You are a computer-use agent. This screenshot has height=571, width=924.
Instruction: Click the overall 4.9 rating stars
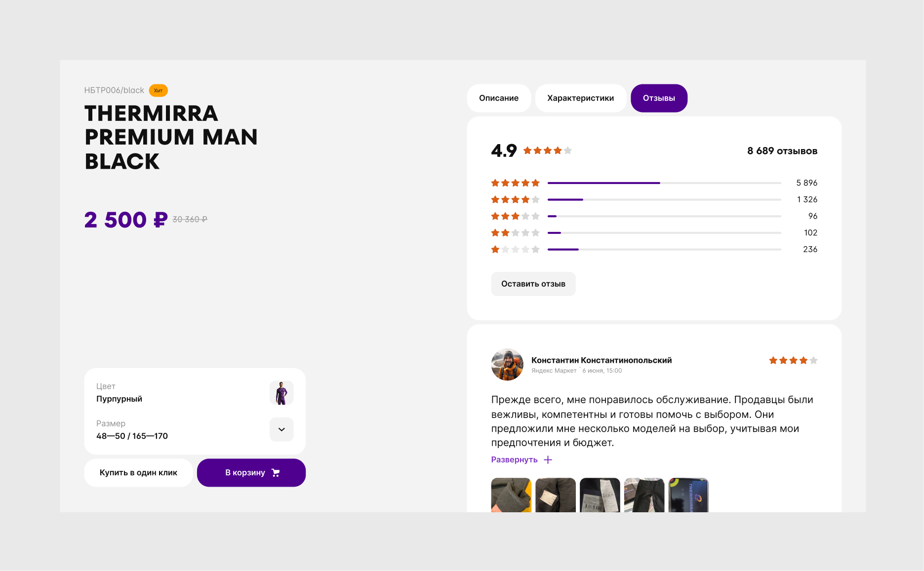pyautogui.click(x=547, y=151)
